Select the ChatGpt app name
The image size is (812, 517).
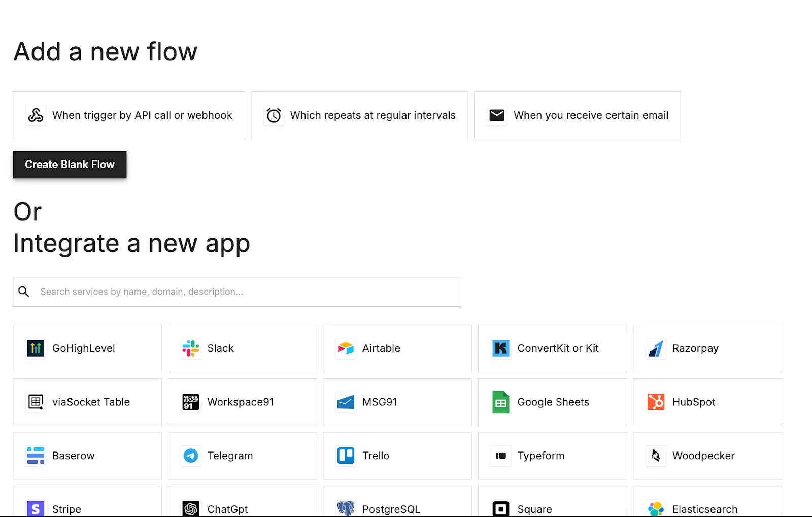click(x=227, y=509)
